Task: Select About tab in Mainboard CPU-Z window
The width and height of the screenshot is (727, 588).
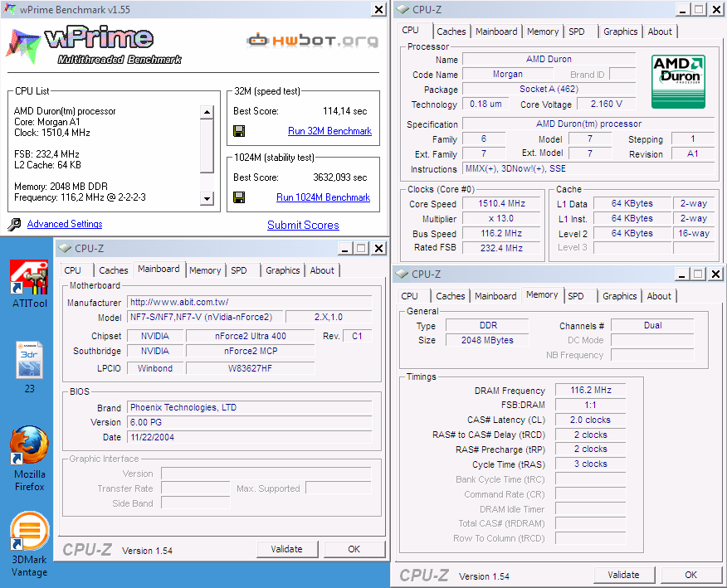Action: tap(322, 270)
